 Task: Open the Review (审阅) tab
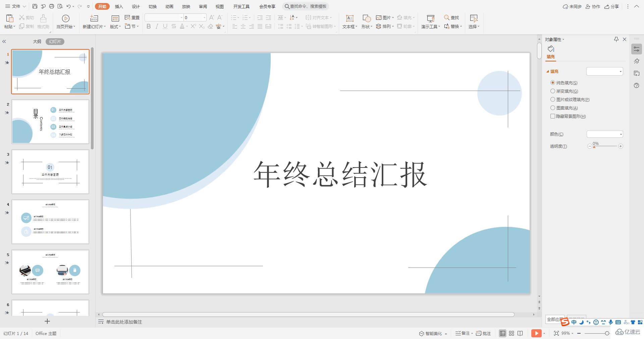tap(203, 6)
